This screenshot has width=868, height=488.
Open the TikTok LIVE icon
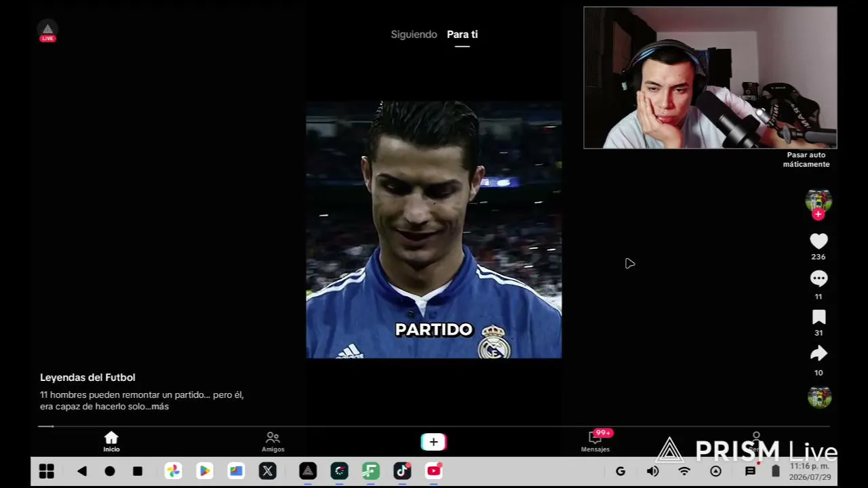[x=47, y=32]
